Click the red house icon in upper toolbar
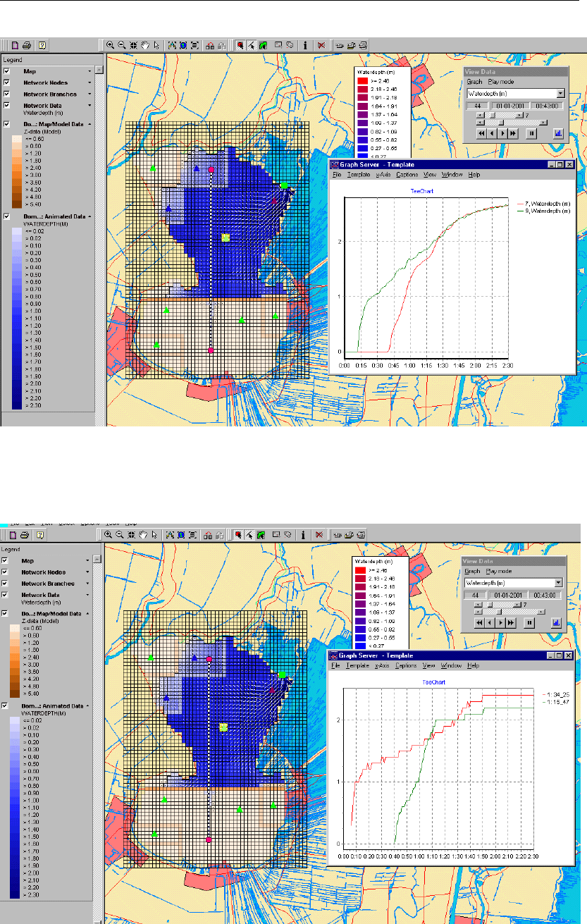This screenshot has width=587, height=924. click(x=210, y=44)
